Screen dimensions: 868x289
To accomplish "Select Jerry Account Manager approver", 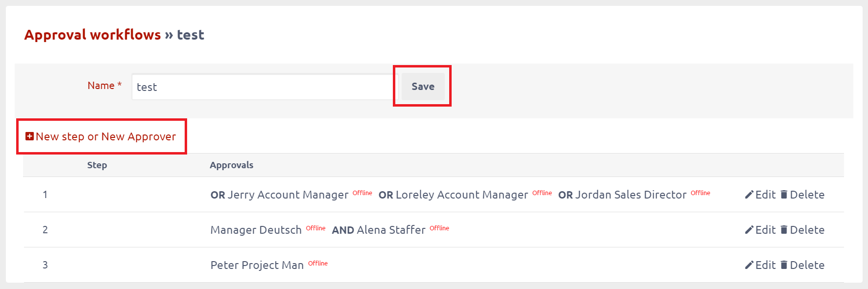I will coord(288,195).
